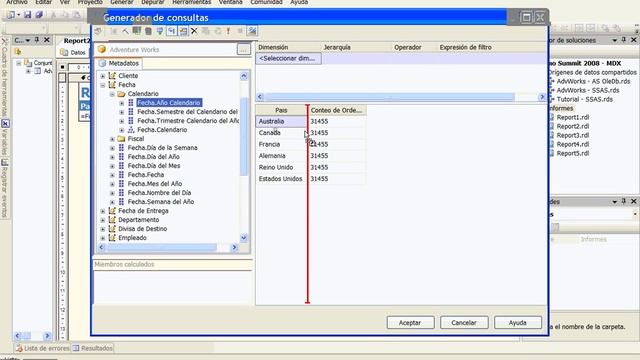Toggle the highlighted toolbar button left of the table icon
The height and width of the screenshot is (360, 640).
(171, 31)
